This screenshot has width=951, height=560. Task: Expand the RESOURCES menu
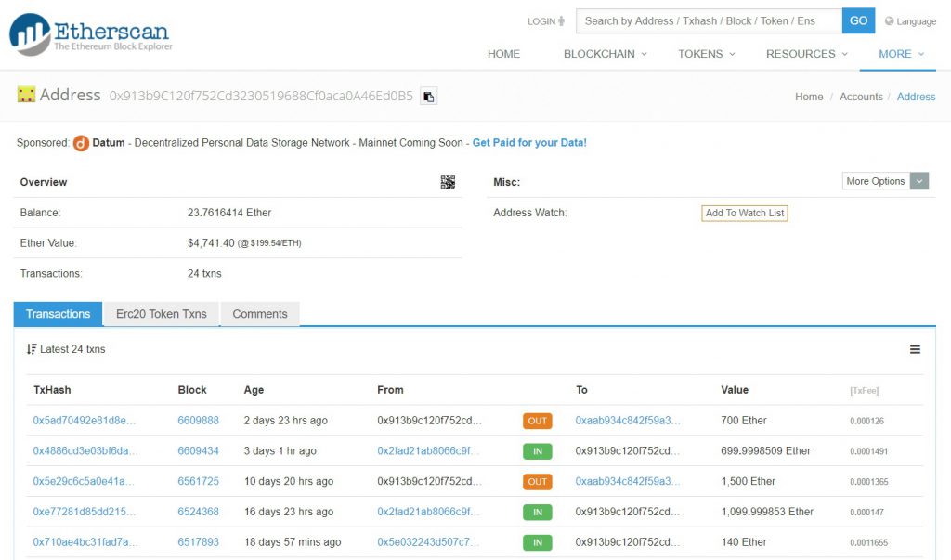807,53
